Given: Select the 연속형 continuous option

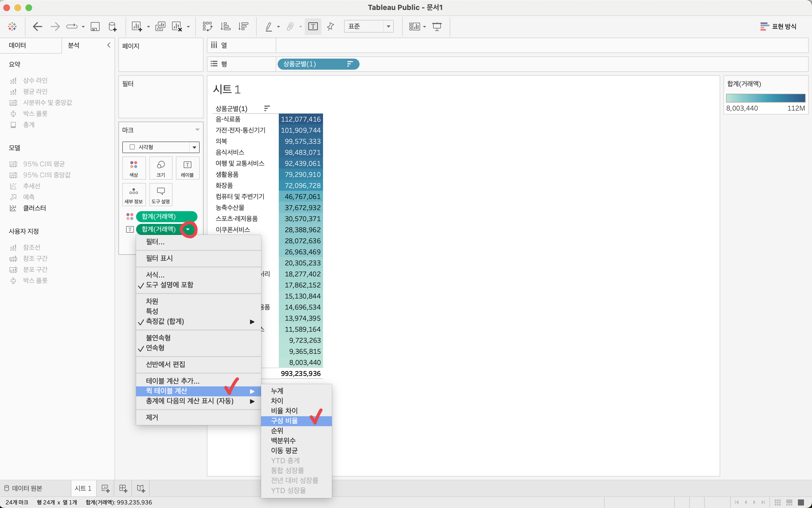Looking at the screenshot, I should coord(155,347).
